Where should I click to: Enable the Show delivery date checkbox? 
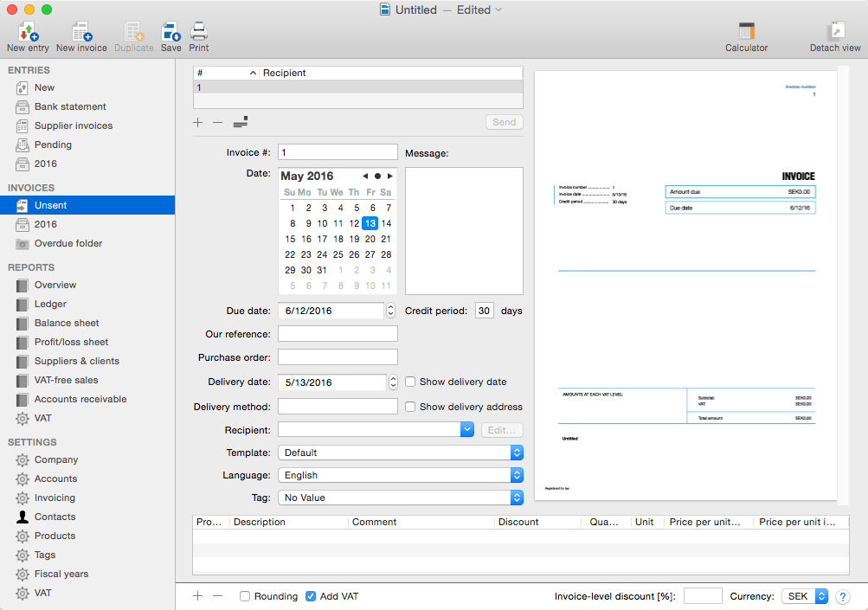[x=411, y=382]
